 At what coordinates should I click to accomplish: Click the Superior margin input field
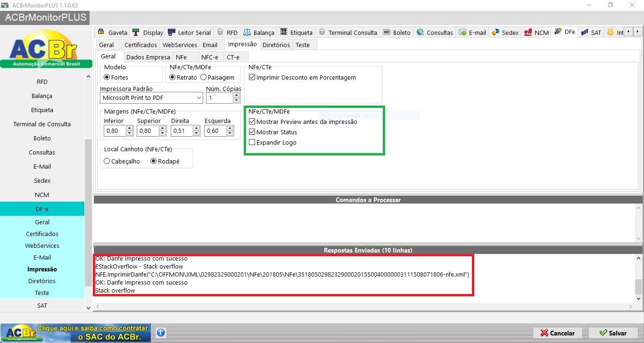tap(148, 131)
